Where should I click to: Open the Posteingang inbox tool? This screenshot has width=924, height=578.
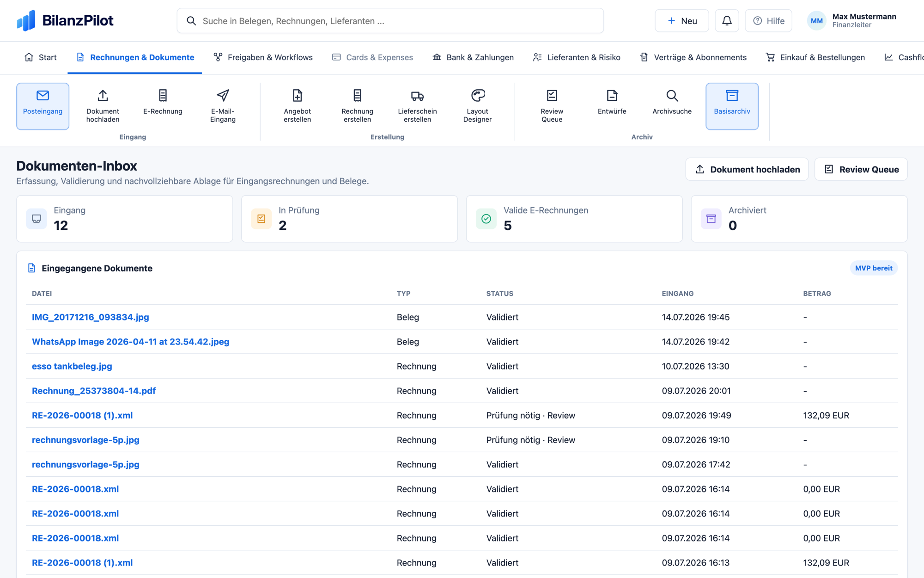pyautogui.click(x=43, y=106)
